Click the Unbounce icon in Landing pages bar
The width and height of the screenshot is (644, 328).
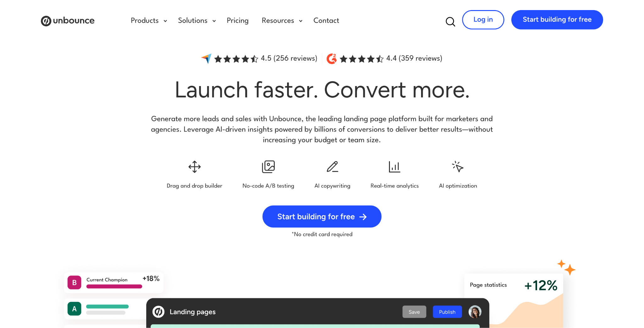tap(158, 312)
